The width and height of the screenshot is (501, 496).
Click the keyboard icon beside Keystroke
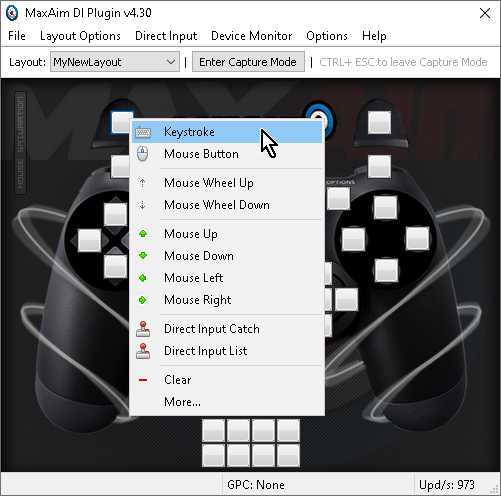[x=143, y=133]
